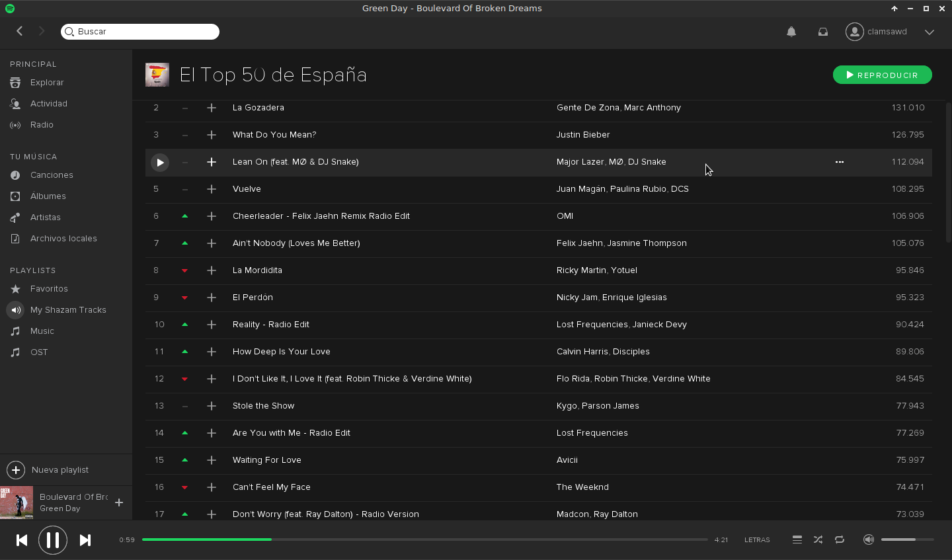The height and width of the screenshot is (560, 952).
Task: Add Reality - Radio Edit to library
Action: click(x=212, y=325)
